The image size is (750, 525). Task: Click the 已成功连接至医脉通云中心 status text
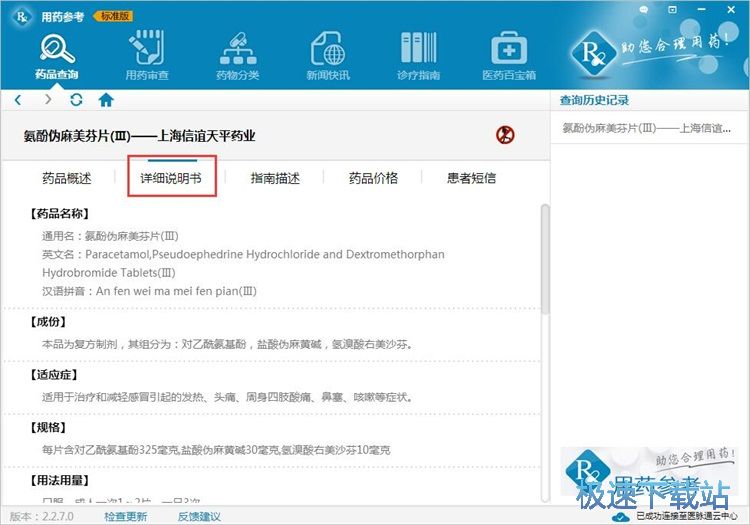point(687,516)
